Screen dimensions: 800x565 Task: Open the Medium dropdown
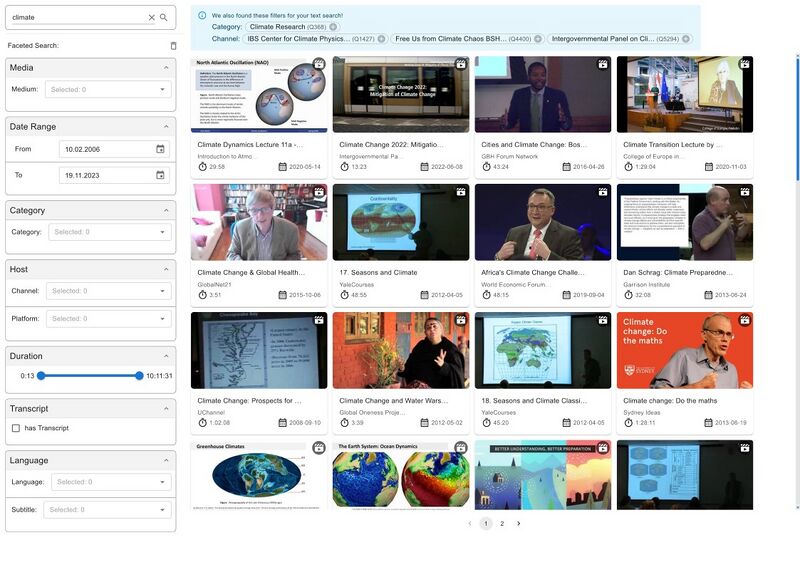point(162,90)
